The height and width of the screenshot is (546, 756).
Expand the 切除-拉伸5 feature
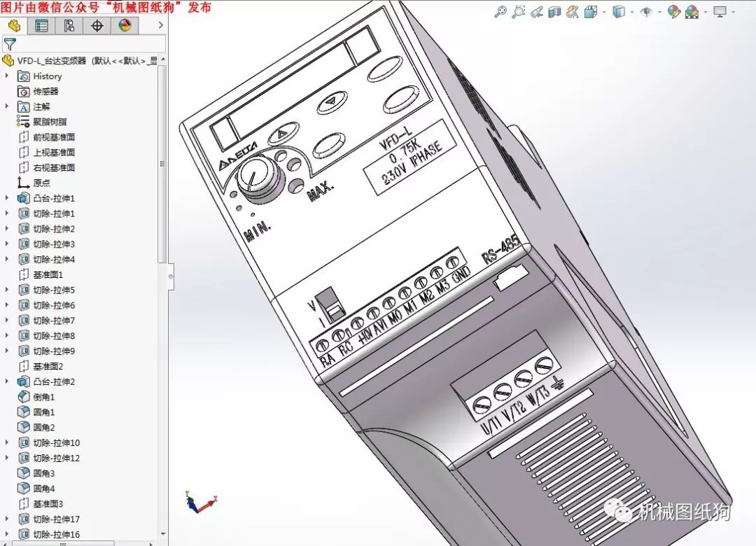7,290
